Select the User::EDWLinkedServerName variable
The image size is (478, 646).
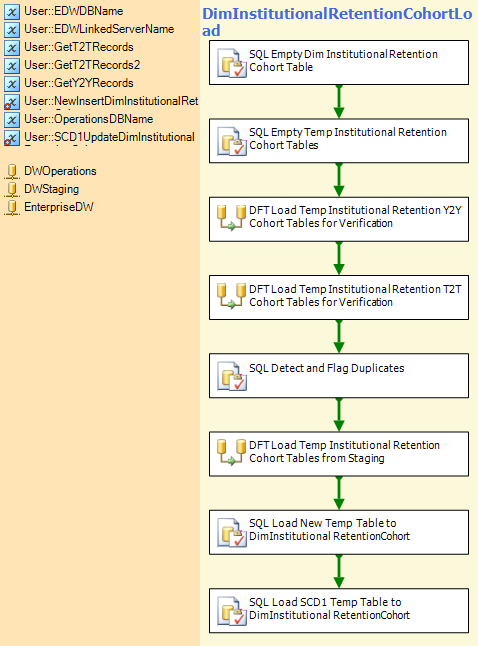tap(99, 29)
